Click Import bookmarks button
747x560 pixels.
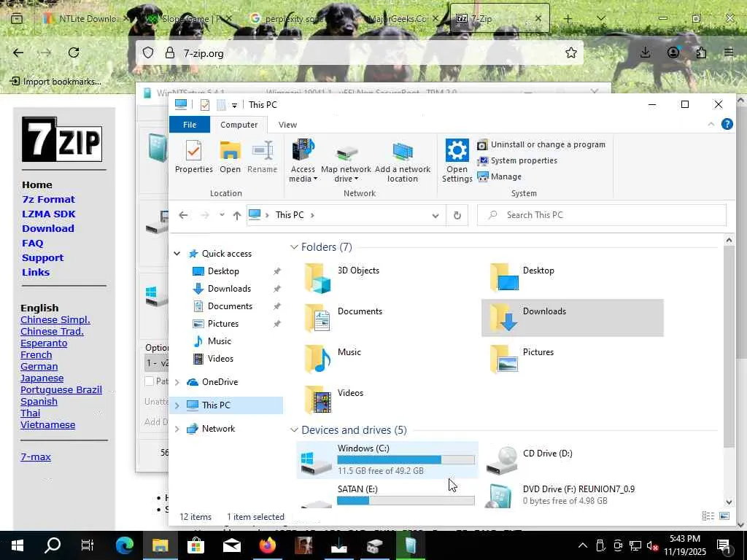click(x=56, y=82)
